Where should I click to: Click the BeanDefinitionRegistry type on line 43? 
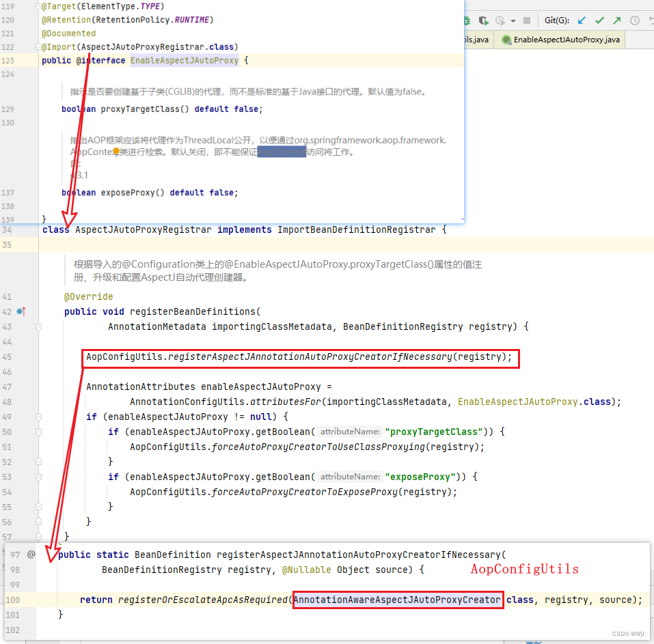coord(403,327)
